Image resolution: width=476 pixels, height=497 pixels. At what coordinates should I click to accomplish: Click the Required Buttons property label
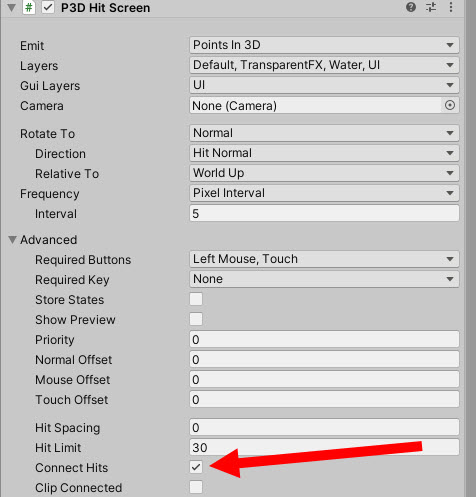click(x=83, y=260)
